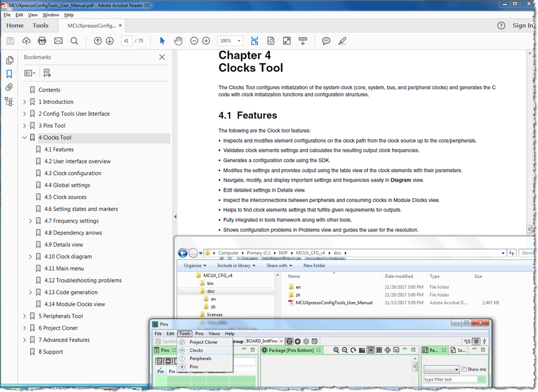The image size is (538, 392).
Task: Click the Zoom in magnifier in Package view
Action: (x=336, y=350)
